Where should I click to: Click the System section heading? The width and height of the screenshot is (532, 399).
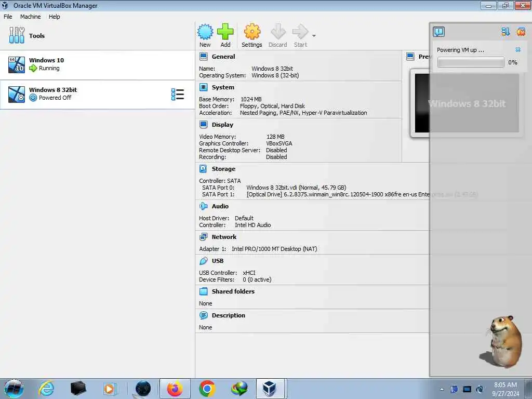coord(223,87)
